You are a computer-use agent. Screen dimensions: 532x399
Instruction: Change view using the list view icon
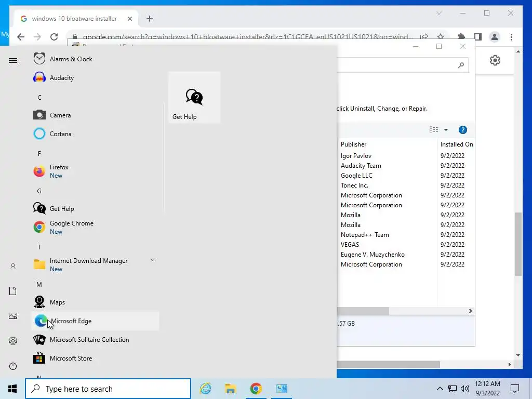pos(434,130)
